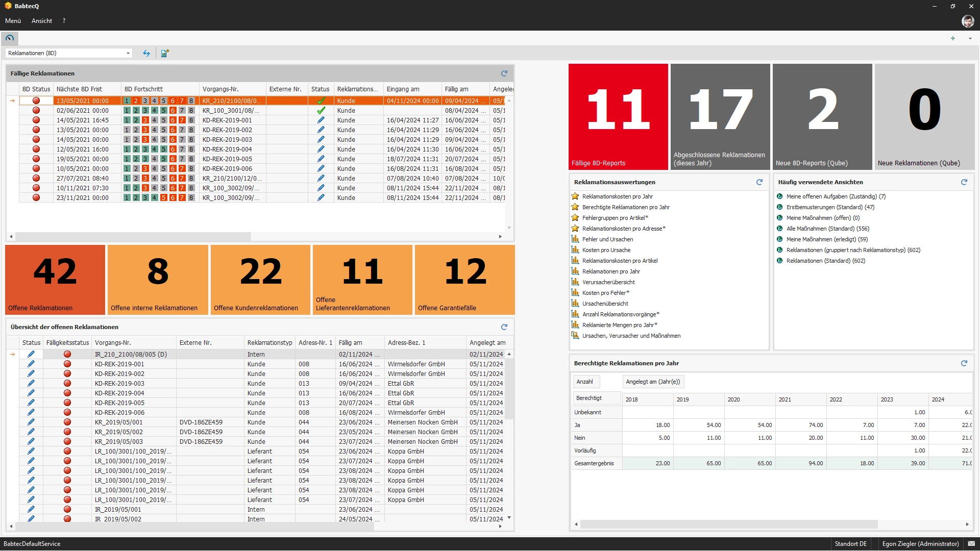Click the Gesamtergebnis row label in pivot

pos(594,464)
